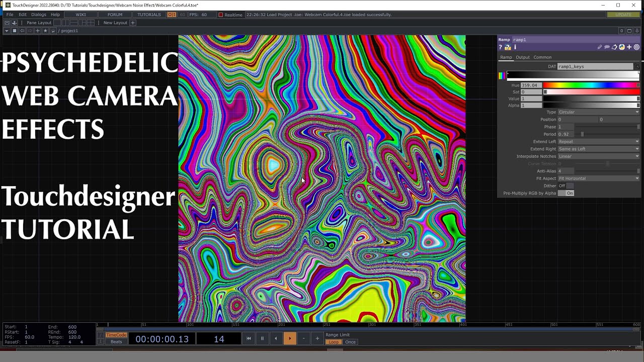
Task: Play timeline in reverse
Action: tap(276, 339)
